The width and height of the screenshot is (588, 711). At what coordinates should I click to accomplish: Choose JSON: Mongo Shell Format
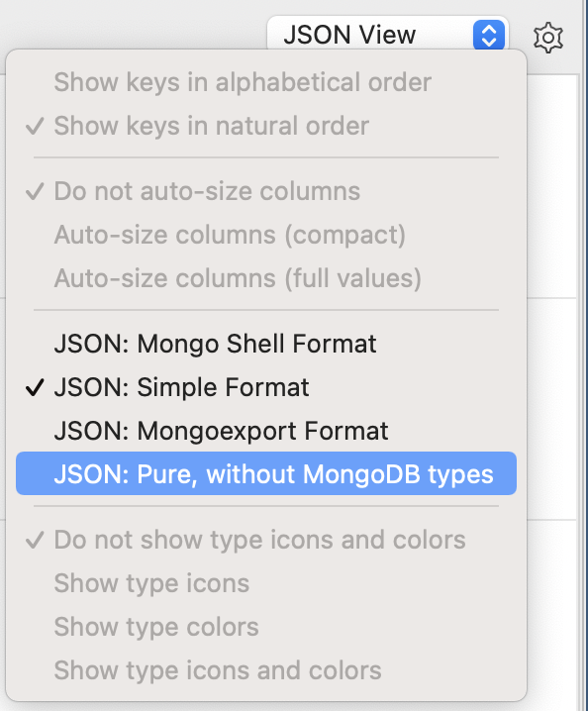coord(266,344)
